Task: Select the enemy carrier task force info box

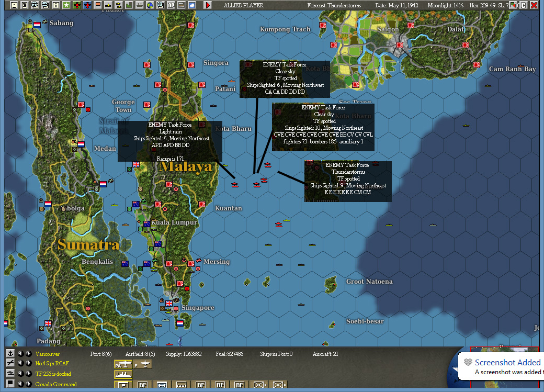Action: click(x=323, y=127)
